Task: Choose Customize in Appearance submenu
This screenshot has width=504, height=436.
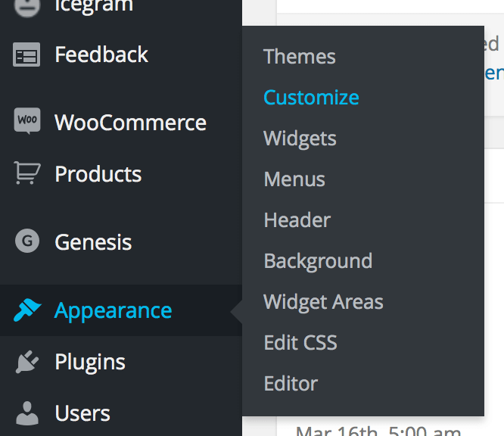Action: [x=311, y=97]
